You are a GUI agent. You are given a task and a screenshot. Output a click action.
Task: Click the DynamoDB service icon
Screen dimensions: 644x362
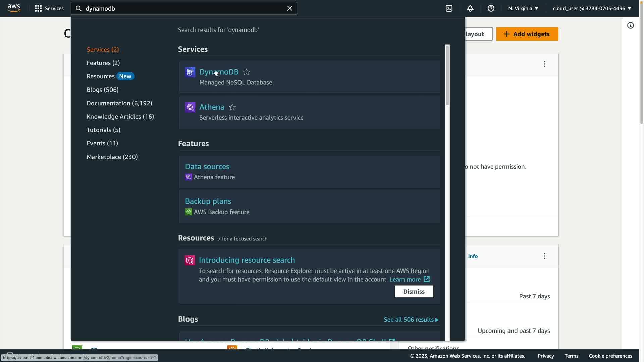(x=190, y=72)
